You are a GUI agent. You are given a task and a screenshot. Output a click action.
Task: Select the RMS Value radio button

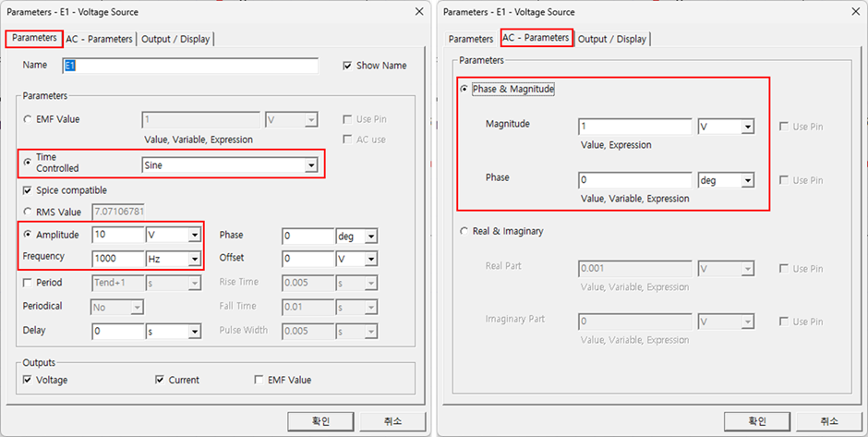28,211
